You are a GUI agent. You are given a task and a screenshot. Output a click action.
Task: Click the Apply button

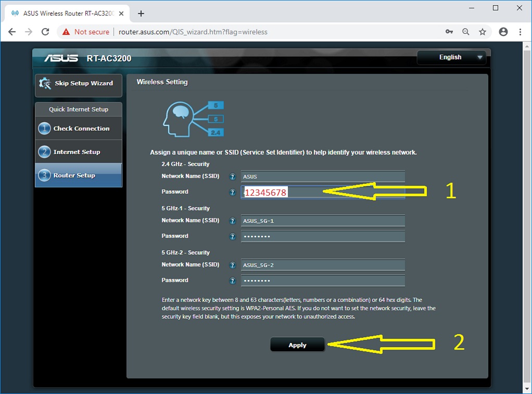pos(297,345)
